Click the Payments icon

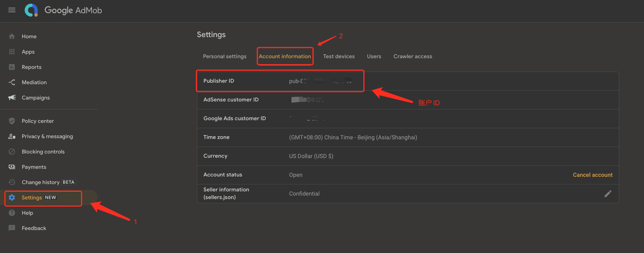(x=12, y=167)
